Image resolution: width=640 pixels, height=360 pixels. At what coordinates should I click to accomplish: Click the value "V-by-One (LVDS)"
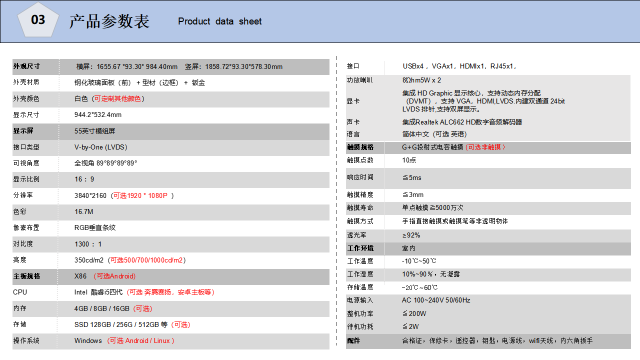pyautogui.click(x=101, y=147)
